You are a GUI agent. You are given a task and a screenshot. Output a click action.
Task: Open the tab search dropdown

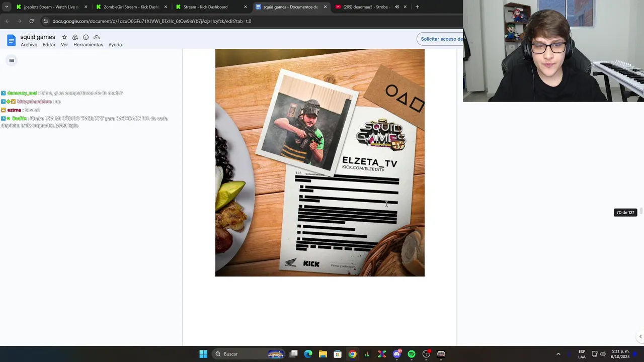tap(7, 7)
